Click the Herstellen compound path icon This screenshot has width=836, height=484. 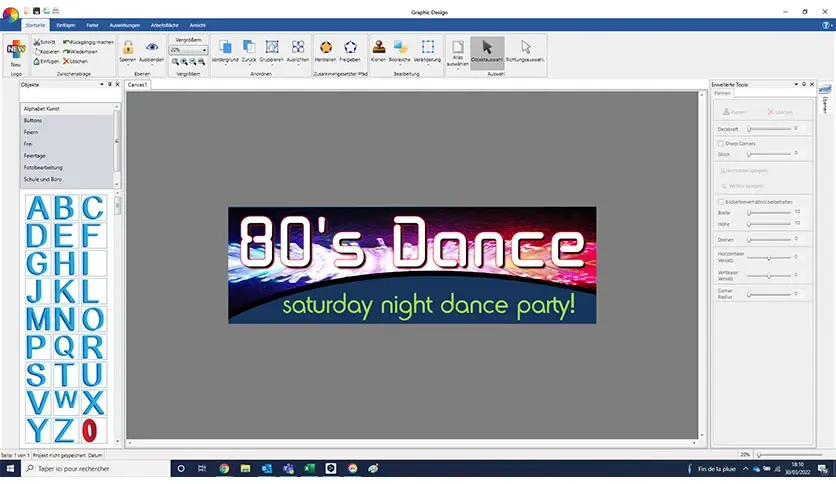pyautogui.click(x=325, y=48)
